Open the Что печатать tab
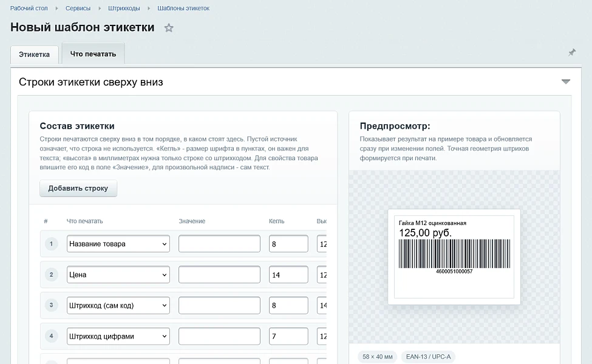Screen dimensions: 592x364 [94, 53]
